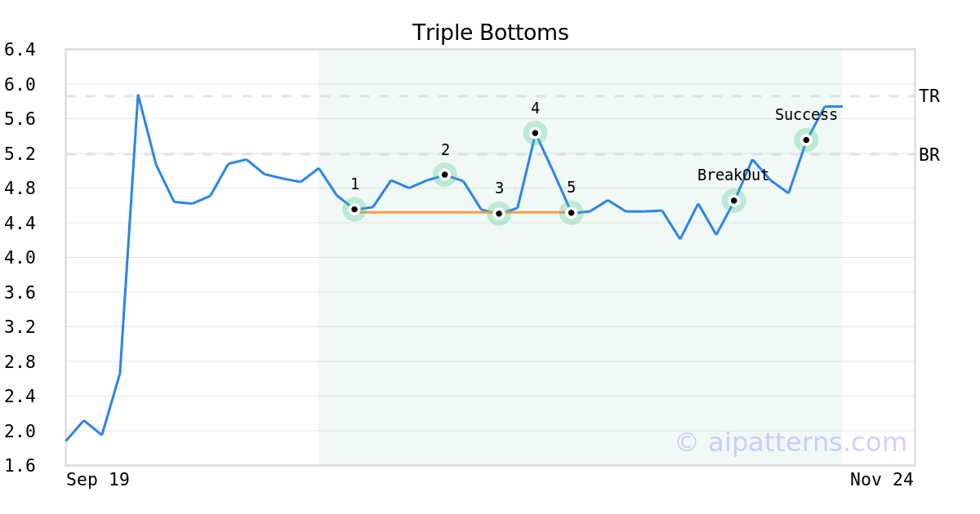Open the aipatterns.com watermark link
980x514 pixels.
(x=791, y=442)
